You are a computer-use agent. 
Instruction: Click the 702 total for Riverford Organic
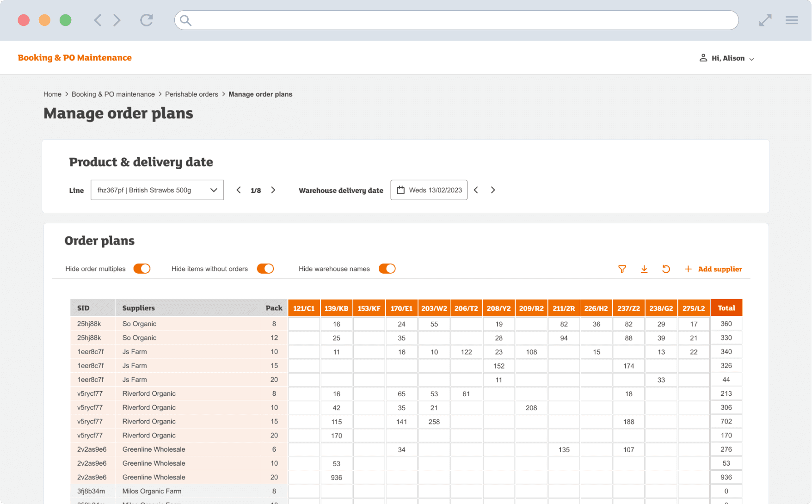(726, 422)
